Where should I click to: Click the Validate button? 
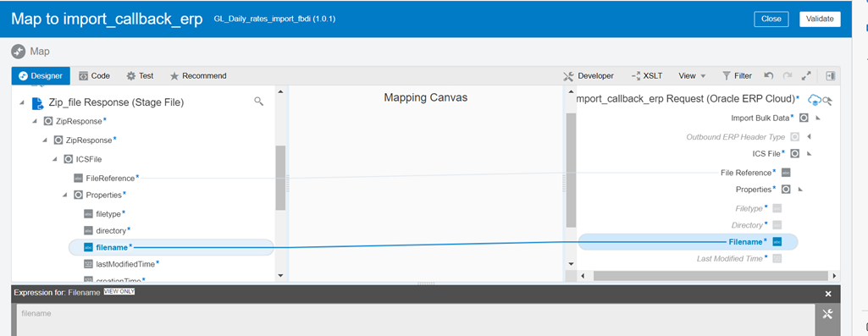tap(820, 19)
